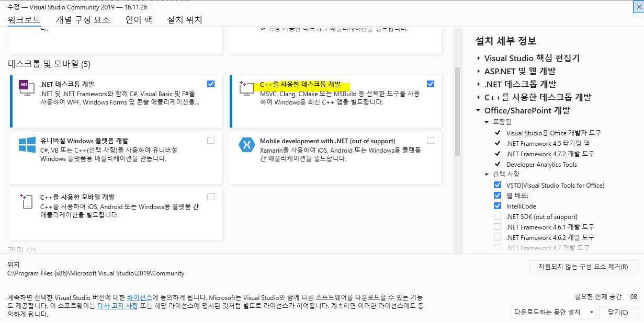Check the C++를 사용한 모바일 개발 checkbox
The image size is (644, 323).
[x=211, y=197]
